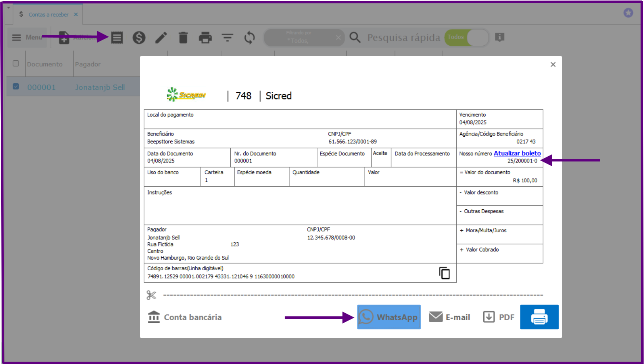Send the boleto via WhatsApp
Image resolution: width=644 pixels, height=364 pixels.
(389, 317)
